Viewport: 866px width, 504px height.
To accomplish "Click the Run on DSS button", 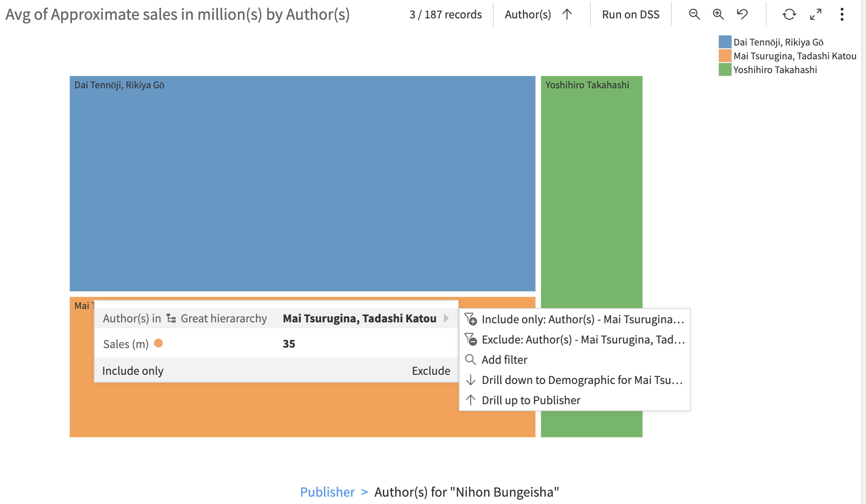I will point(630,14).
